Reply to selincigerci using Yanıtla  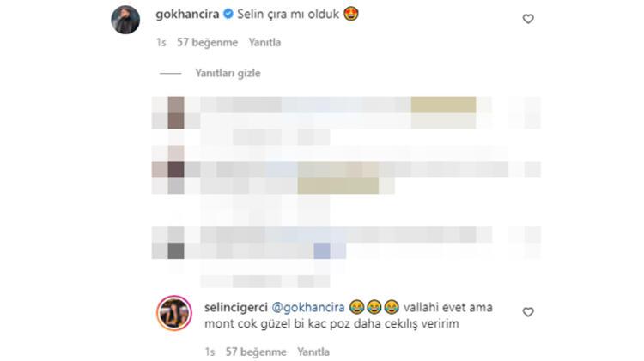[313, 352]
